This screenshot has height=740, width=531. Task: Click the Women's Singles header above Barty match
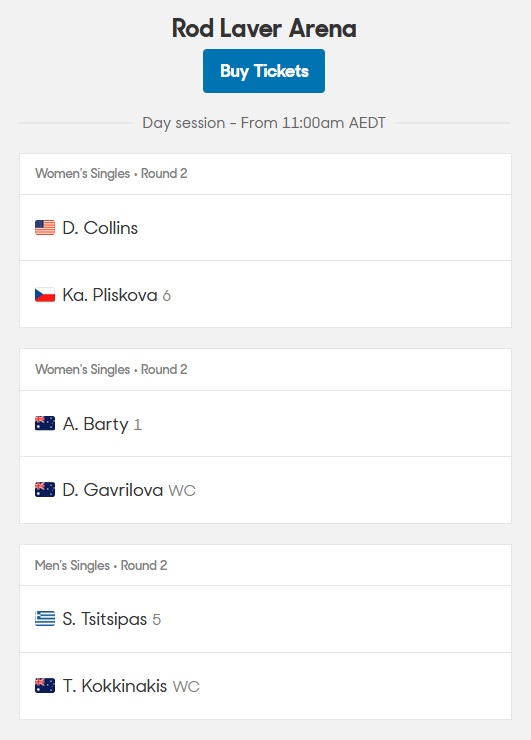[111, 370]
